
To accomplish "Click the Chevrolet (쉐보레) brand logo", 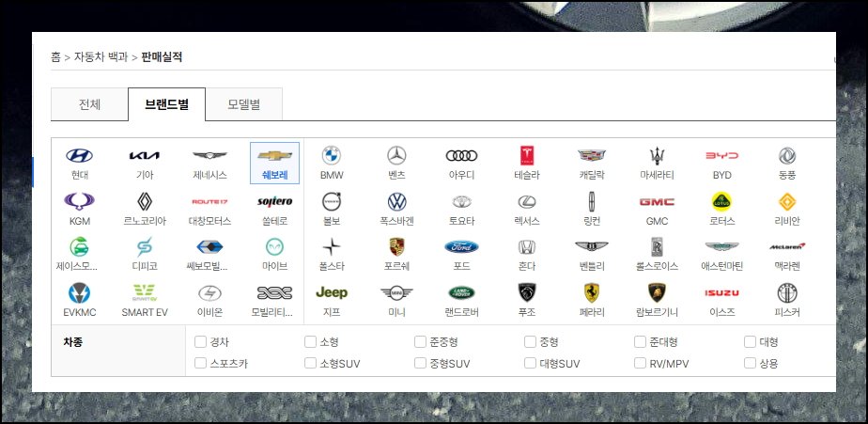I will tap(275, 156).
